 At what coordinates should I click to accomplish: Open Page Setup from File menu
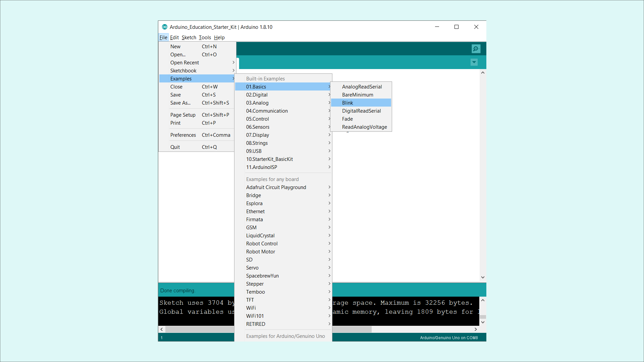(x=197, y=115)
